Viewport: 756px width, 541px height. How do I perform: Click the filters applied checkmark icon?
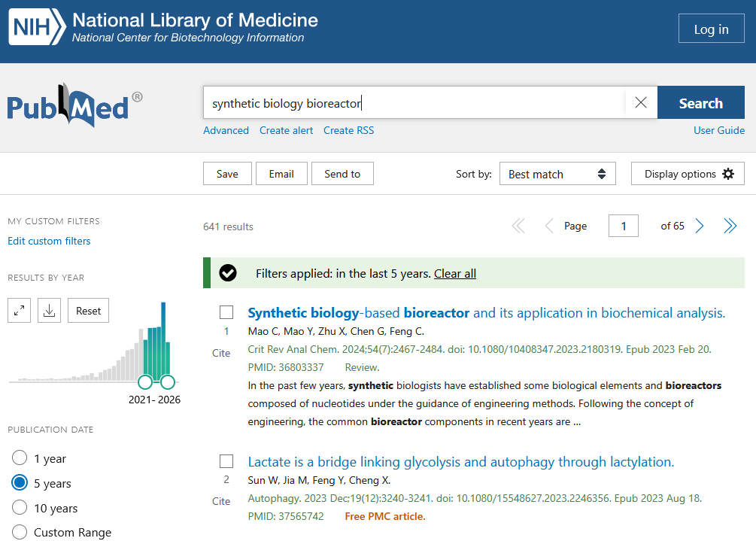228,273
